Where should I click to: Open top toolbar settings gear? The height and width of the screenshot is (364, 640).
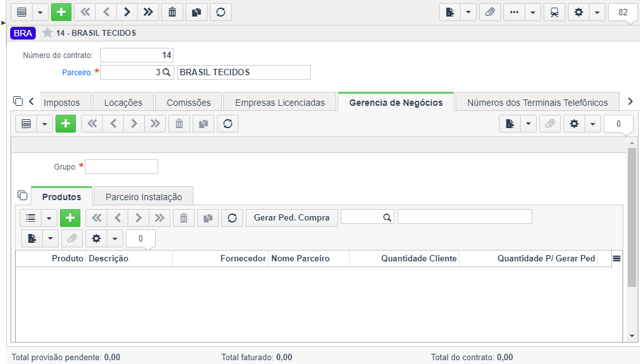coord(579,12)
